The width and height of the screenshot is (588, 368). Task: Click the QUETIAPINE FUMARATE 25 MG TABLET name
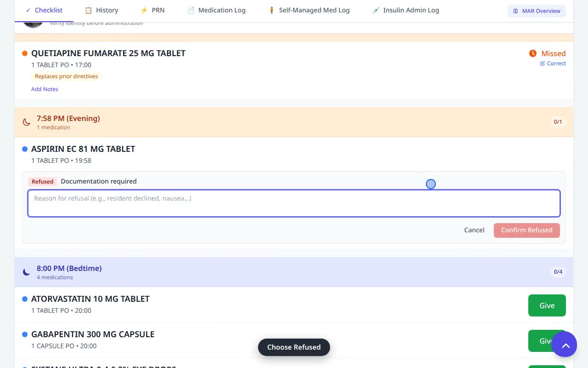coord(108,53)
